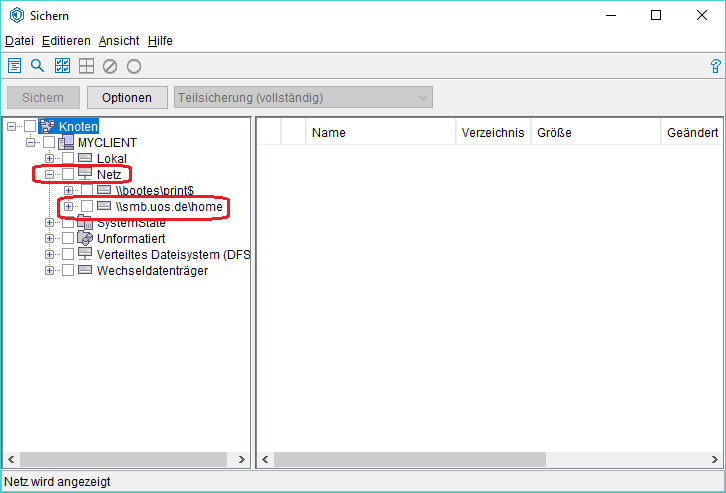Click the crossed-circle stop icon
Viewport: 726px width, 493px height.
pyautogui.click(x=110, y=66)
